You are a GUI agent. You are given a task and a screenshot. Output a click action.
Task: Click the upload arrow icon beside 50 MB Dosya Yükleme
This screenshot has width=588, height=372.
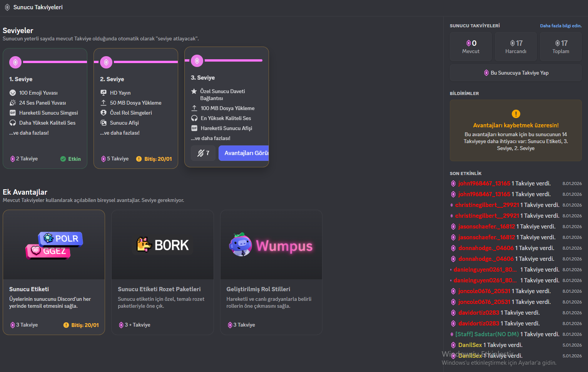(x=104, y=103)
